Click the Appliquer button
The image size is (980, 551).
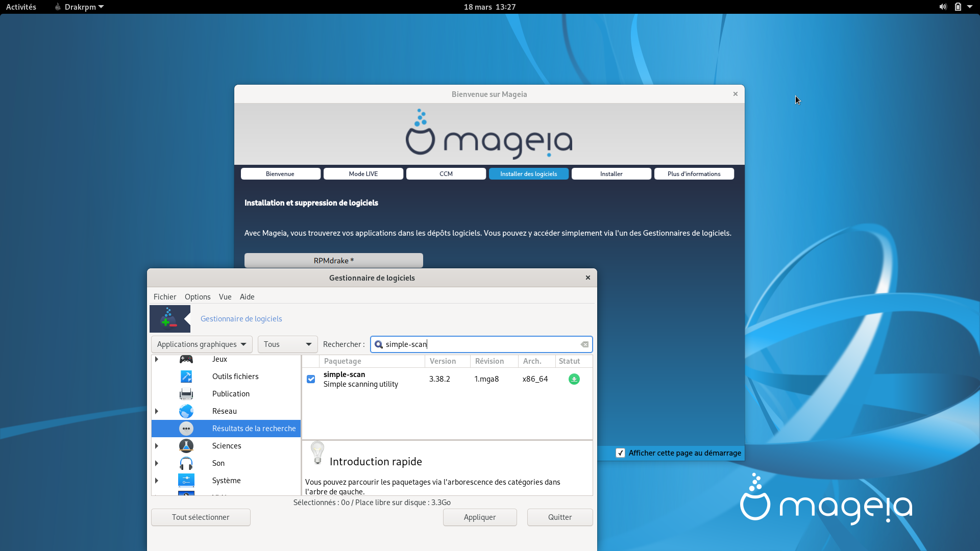(480, 517)
